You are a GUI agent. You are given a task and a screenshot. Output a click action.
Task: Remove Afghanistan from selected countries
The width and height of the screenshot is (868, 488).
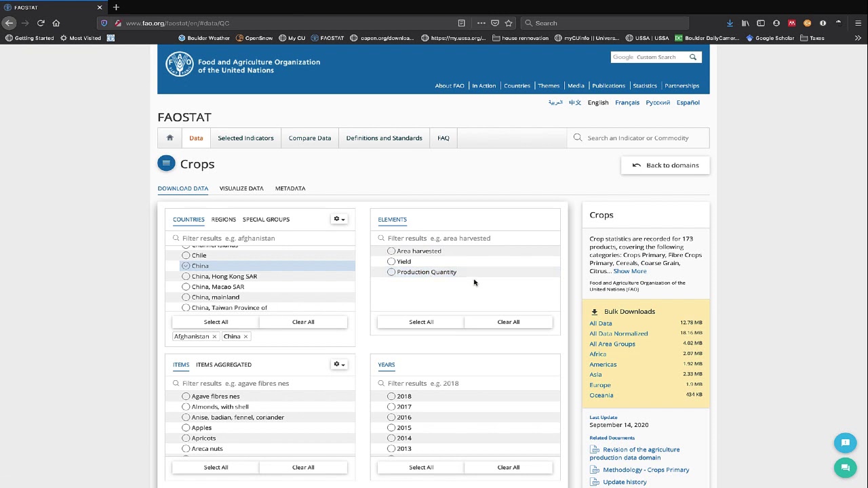pyautogui.click(x=214, y=336)
